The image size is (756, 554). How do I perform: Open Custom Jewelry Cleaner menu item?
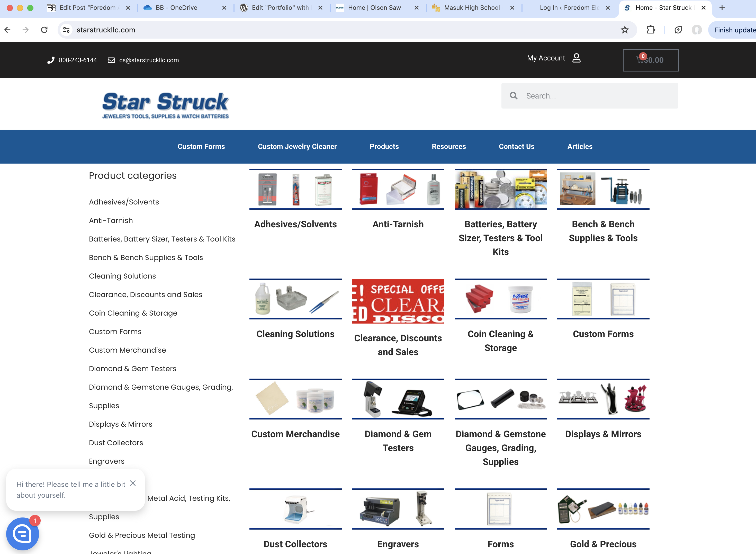tap(297, 147)
